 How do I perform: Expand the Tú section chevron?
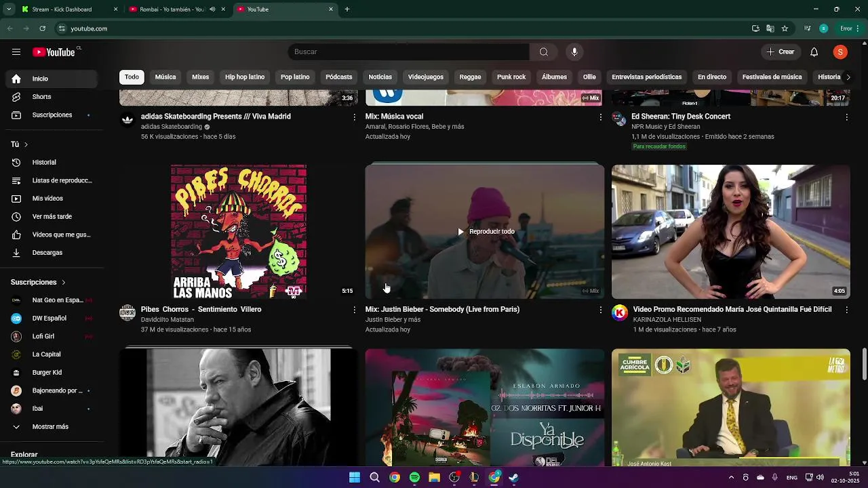click(26, 144)
